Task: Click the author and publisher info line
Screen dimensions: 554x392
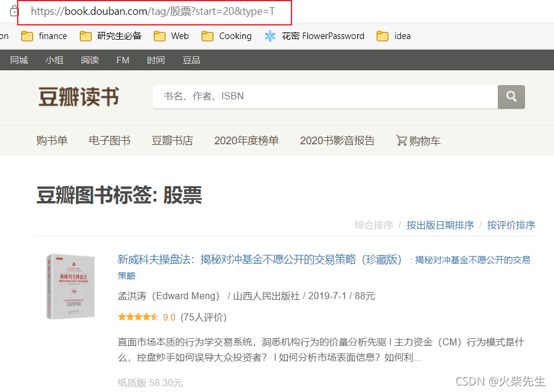Action: click(247, 296)
